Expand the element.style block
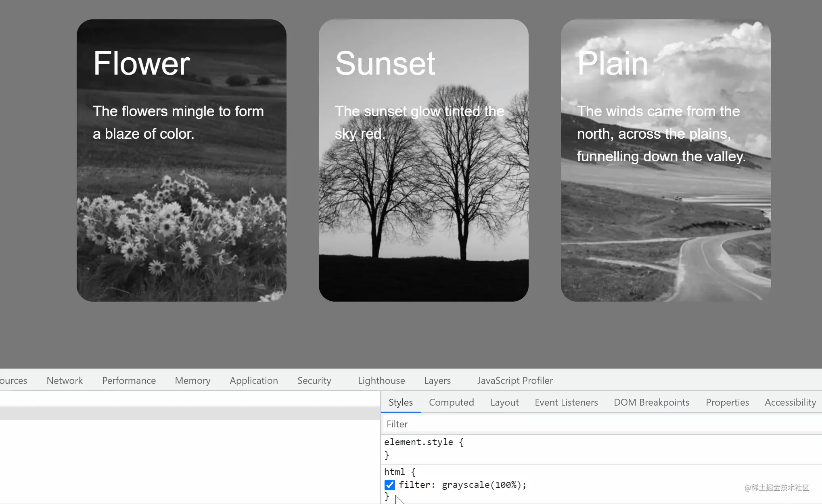822x504 pixels. [425, 442]
